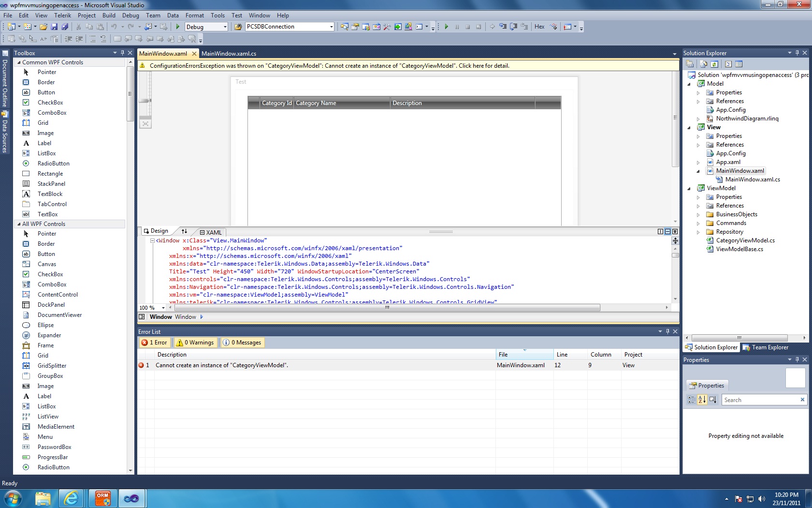Expand the Commands folder in ViewModel project
Viewport: 812px width, 508px height.
point(698,223)
